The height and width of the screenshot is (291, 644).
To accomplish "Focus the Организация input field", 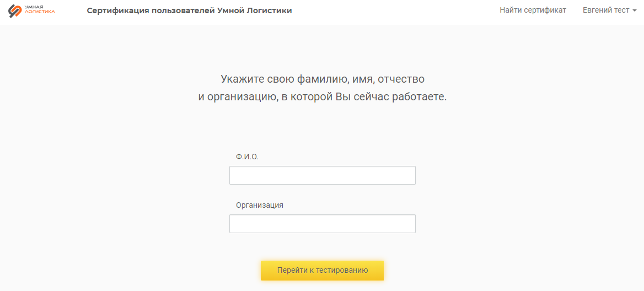I will click(x=323, y=224).
